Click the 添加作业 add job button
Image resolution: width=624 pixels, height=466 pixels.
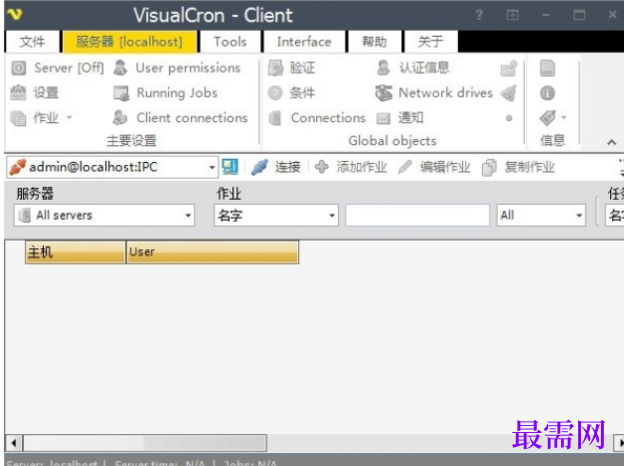click(351, 167)
